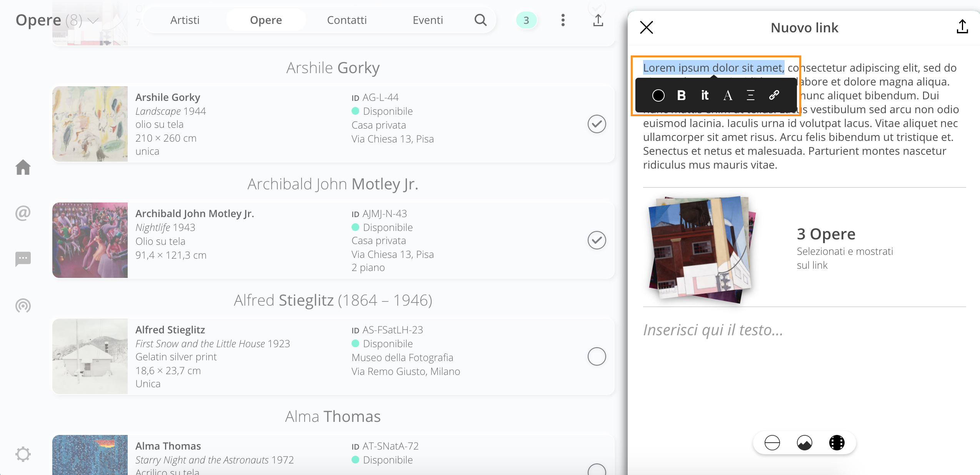
Task: Open the @ email section in the sidebar
Action: [23, 213]
